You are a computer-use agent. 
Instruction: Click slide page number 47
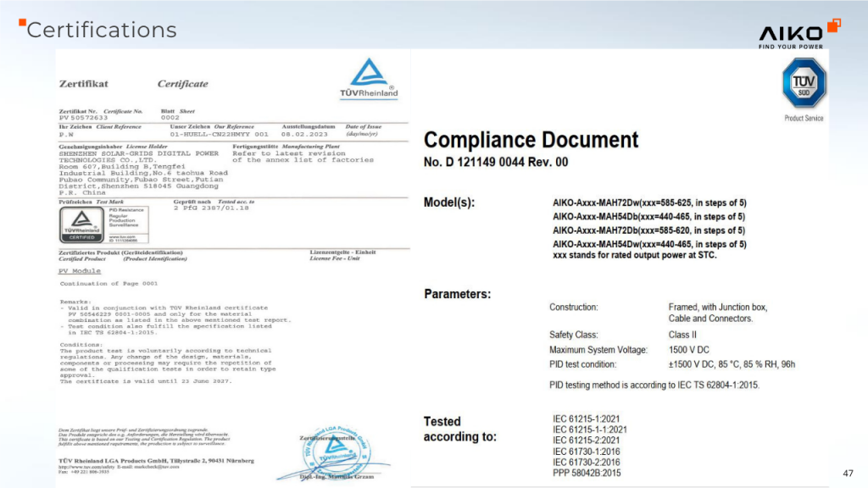848,473
